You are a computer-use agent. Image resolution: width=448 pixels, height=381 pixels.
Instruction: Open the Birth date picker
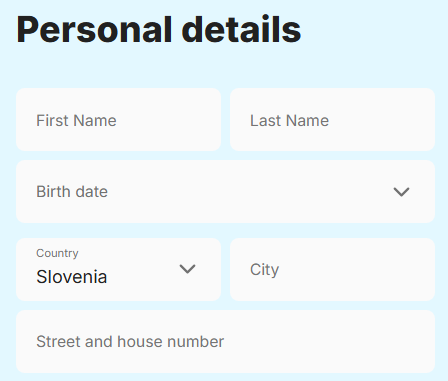click(225, 192)
